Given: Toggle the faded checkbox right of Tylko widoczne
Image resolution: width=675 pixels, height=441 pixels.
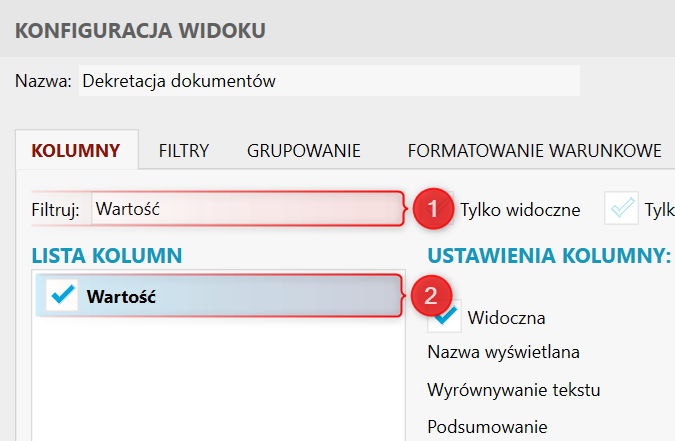Looking at the screenshot, I should [622, 209].
